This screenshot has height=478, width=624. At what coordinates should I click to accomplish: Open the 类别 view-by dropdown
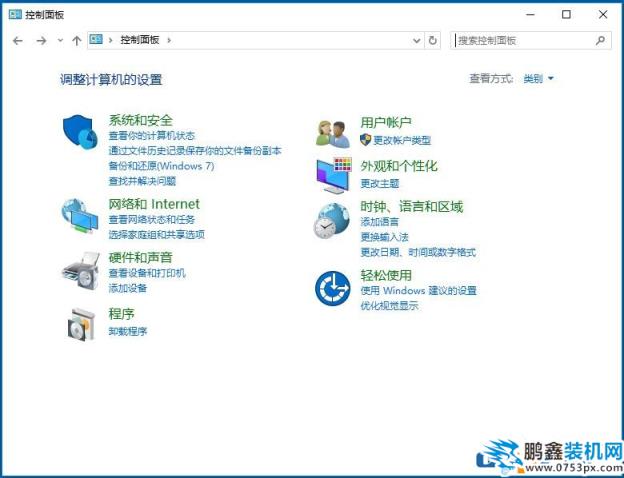(538, 79)
